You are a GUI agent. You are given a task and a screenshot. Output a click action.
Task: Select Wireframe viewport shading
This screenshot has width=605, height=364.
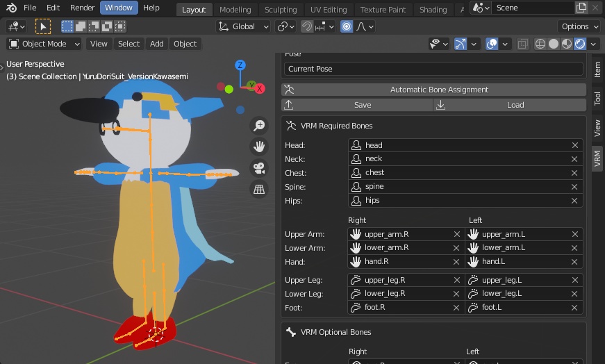click(540, 44)
